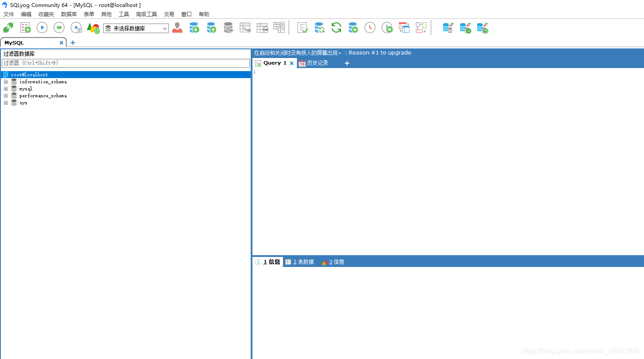Open the 交易 menu
644x359 pixels.
(169, 14)
